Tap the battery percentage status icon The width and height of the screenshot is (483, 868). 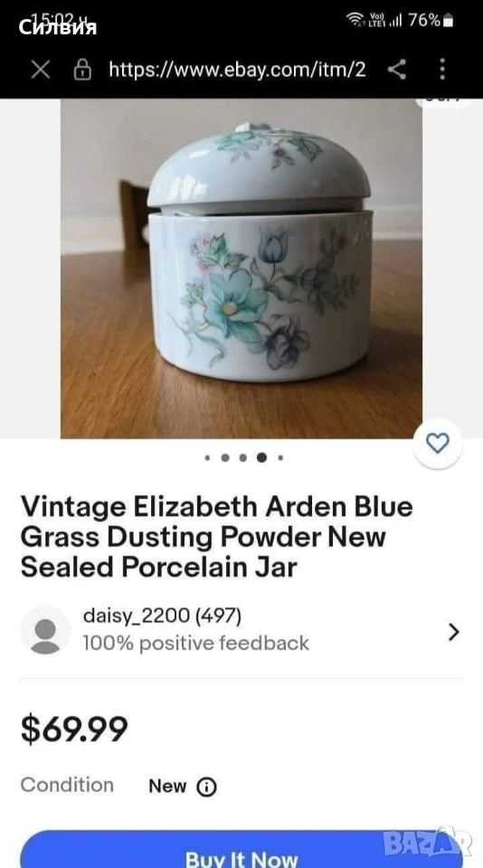(431, 21)
